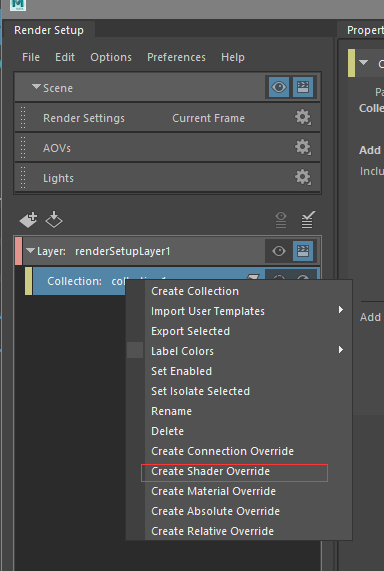This screenshot has width=384, height=571.
Task: Collapse the renderSetupLayer1 layer triangle
Action: pyautogui.click(x=31, y=250)
